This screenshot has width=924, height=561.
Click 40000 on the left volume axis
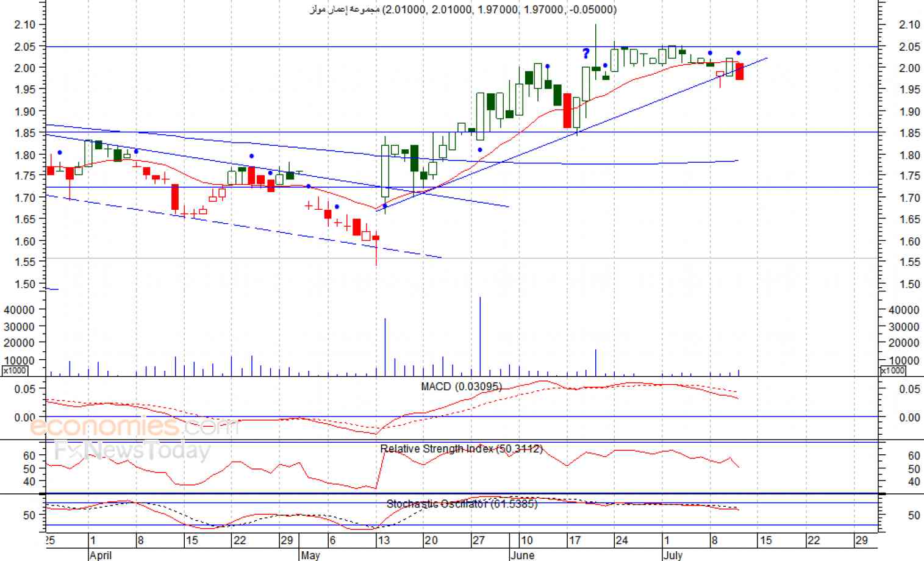(20, 310)
